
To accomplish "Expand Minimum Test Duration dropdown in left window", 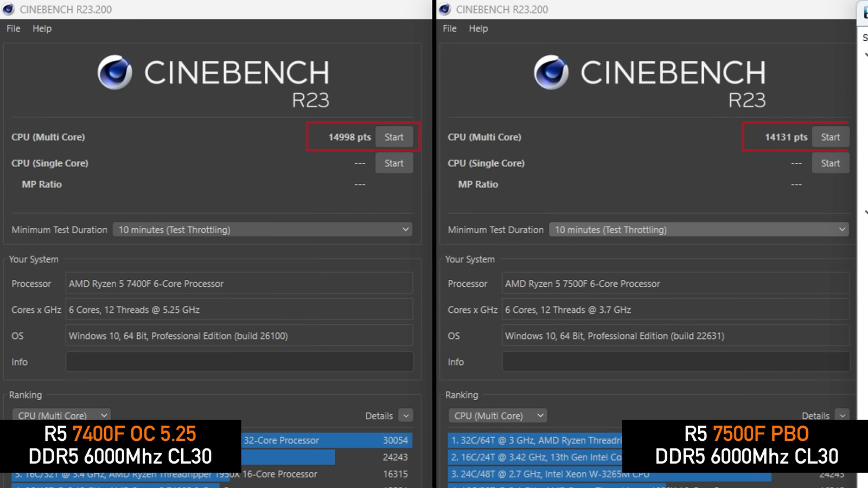I will [263, 230].
